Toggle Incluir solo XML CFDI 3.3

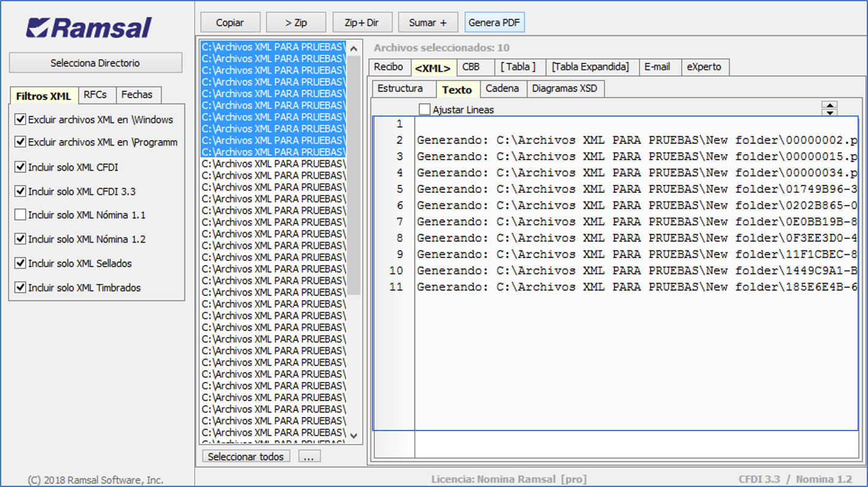(x=20, y=192)
